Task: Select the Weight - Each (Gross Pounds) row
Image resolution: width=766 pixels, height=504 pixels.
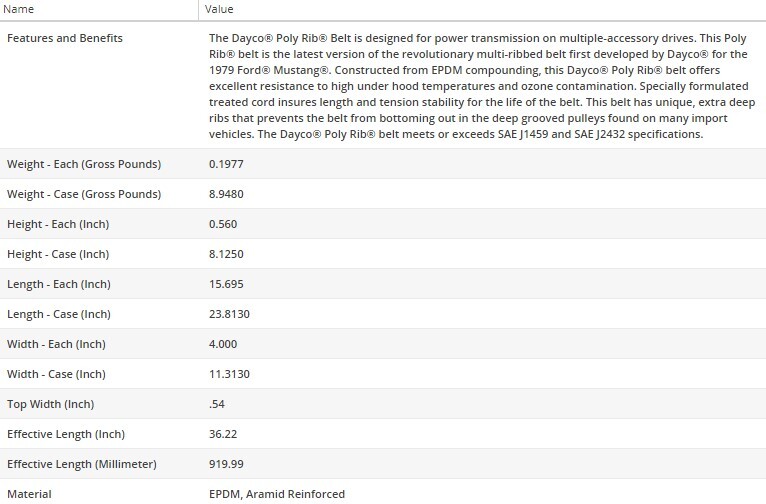Action: pyautogui.click(x=84, y=164)
